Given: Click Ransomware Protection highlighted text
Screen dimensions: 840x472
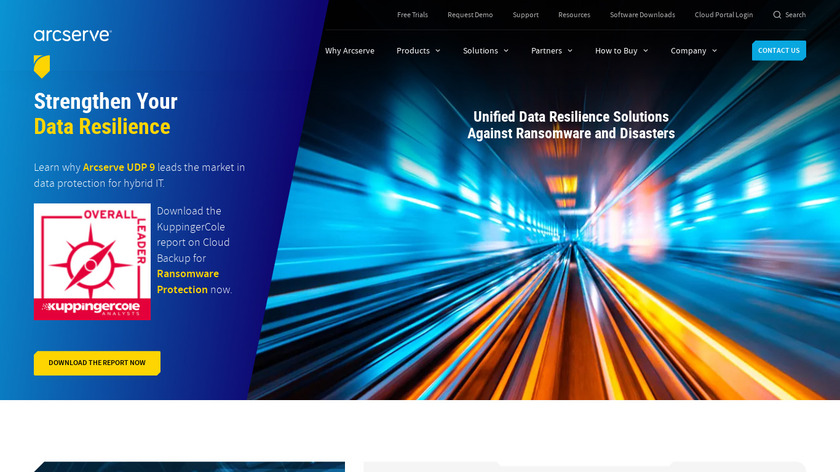Looking at the screenshot, I should pyautogui.click(x=188, y=282).
